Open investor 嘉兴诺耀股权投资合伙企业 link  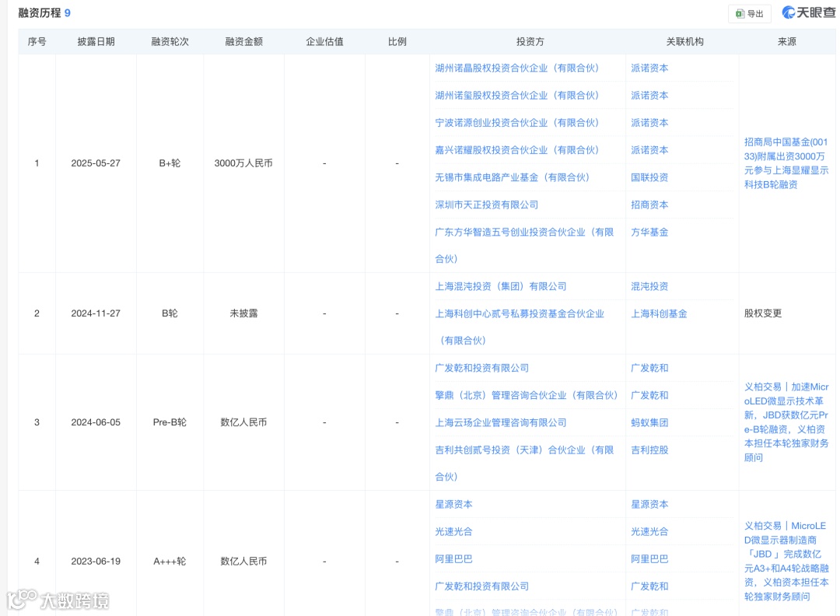point(516,150)
